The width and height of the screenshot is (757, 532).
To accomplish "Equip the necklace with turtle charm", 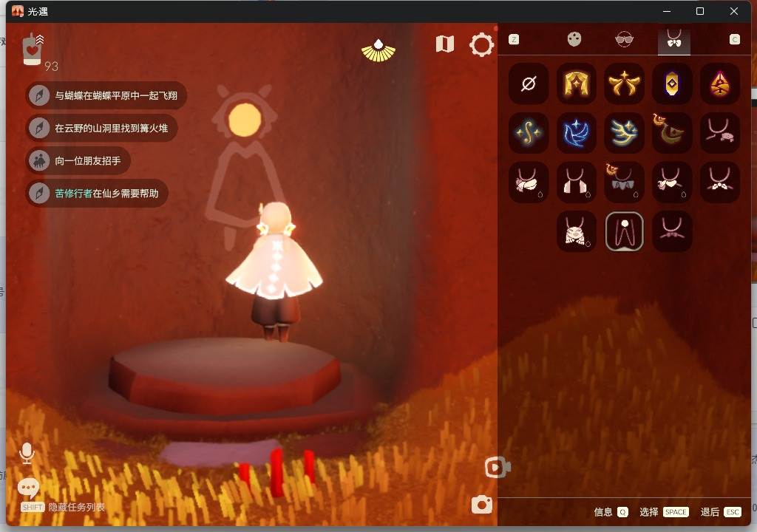I will [x=720, y=133].
